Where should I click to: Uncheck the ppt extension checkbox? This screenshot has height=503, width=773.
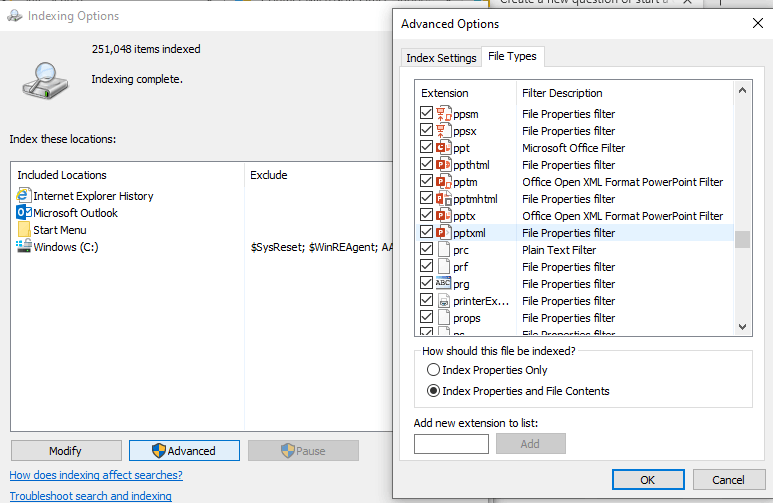[426, 147]
